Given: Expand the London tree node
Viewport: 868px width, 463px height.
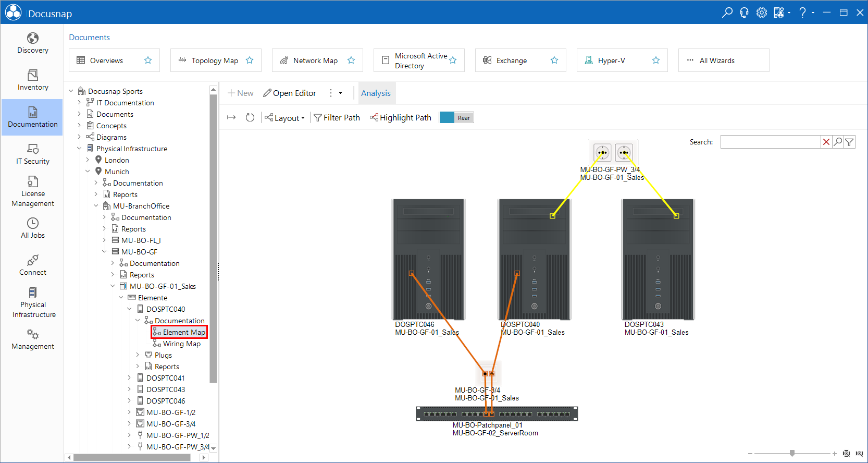Looking at the screenshot, I should [x=88, y=160].
